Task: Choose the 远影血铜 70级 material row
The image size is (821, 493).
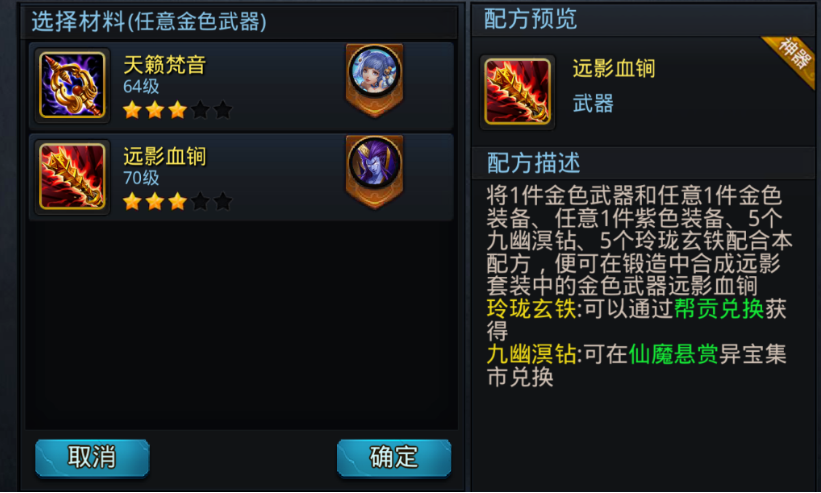Action: tap(241, 177)
